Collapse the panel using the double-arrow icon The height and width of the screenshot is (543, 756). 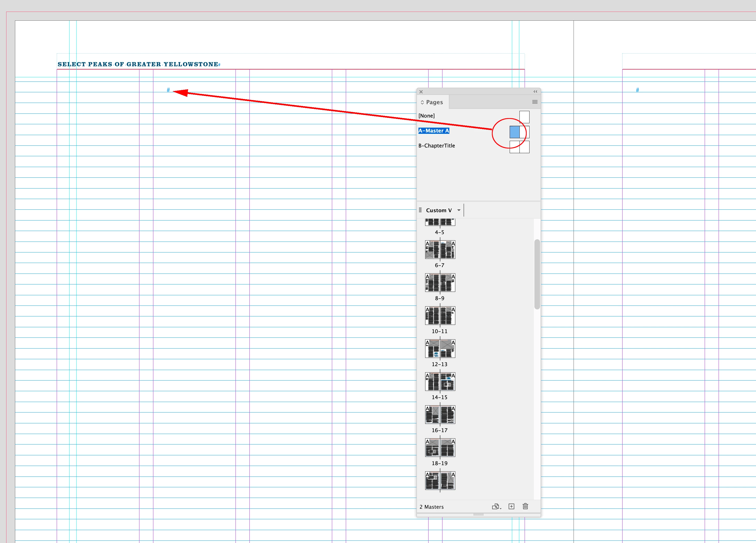(x=535, y=91)
